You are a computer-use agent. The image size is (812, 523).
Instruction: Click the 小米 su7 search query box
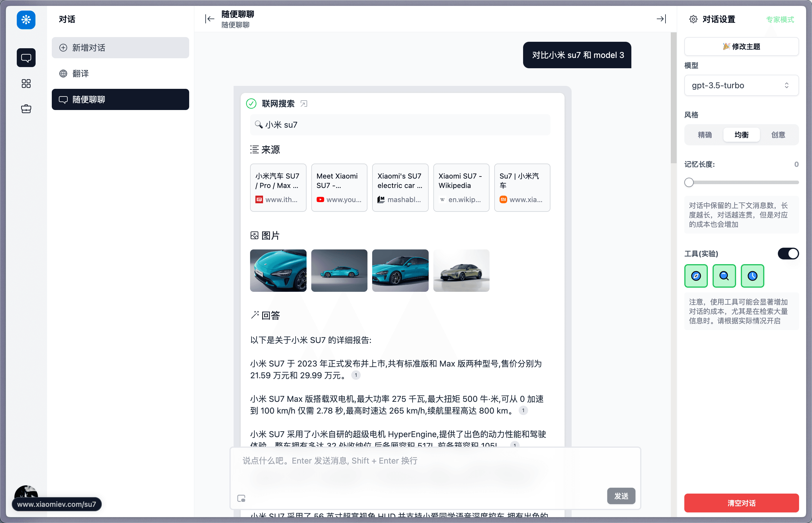click(400, 125)
